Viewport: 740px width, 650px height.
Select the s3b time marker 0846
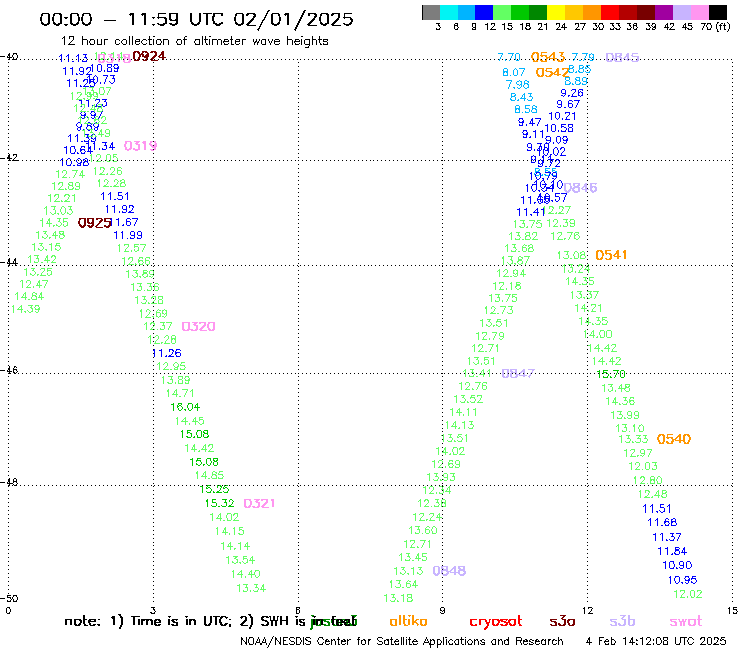tap(580, 188)
